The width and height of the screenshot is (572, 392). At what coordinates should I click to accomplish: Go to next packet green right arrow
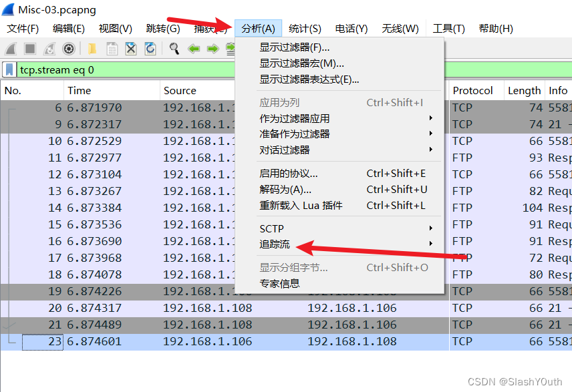click(212, 49)
